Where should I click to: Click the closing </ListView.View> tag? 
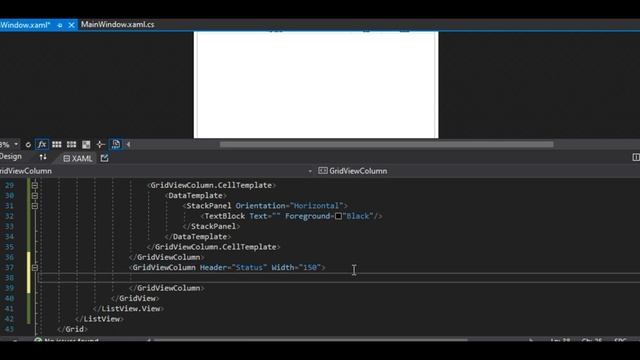click(x=128, y=309)
